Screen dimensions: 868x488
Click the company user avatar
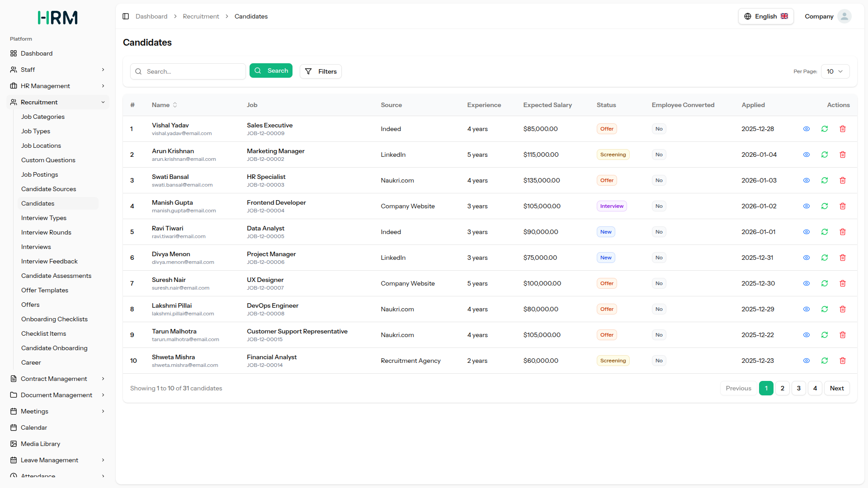(x=844, y=16)
